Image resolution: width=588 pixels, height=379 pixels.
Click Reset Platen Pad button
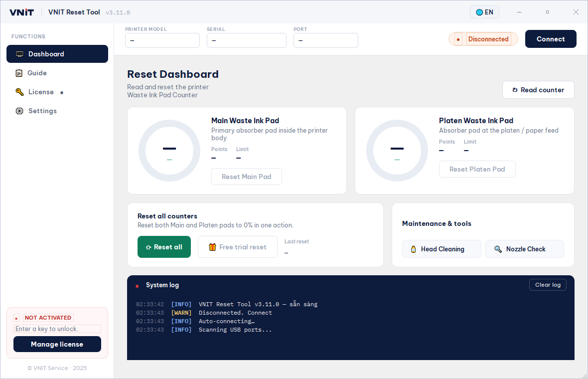pos(477,169)
